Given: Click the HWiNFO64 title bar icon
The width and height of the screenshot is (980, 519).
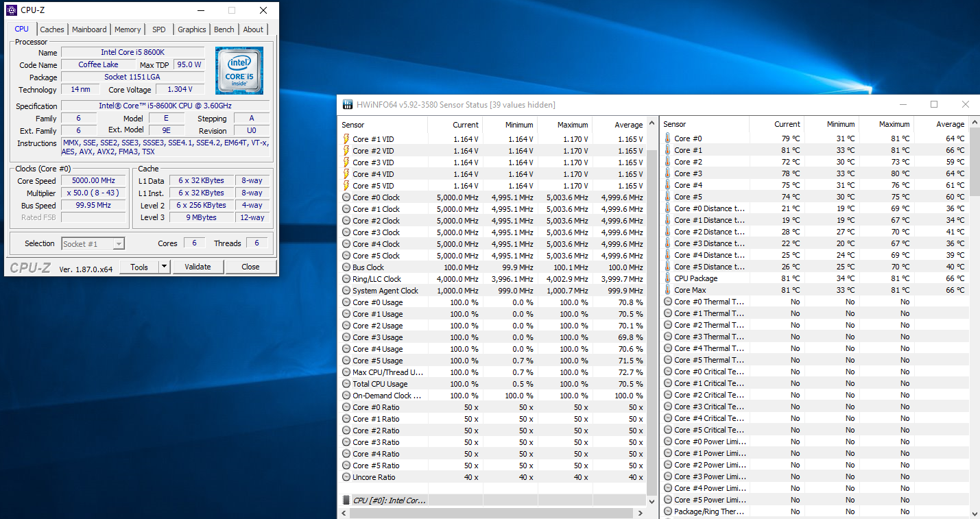Looking at the screenshot, I should (347, 104).
